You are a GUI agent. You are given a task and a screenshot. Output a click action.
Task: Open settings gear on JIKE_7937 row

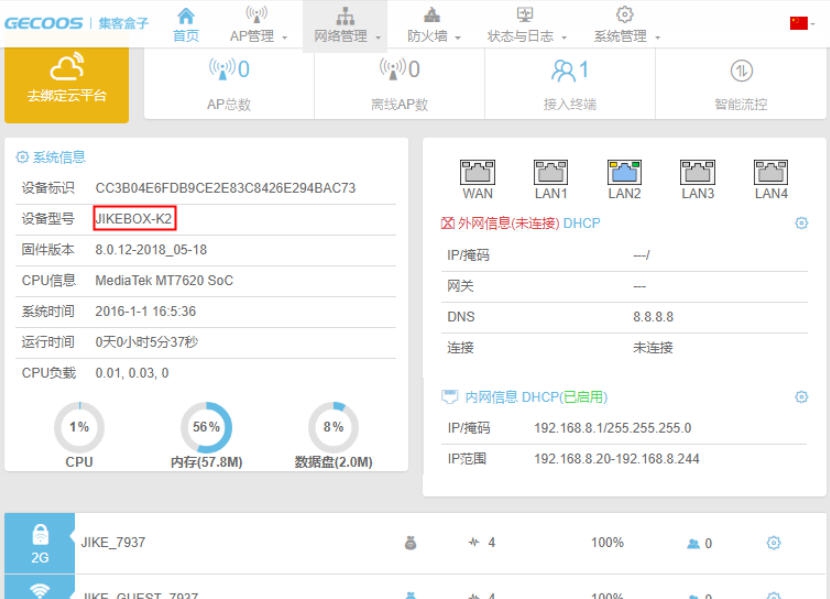(772, 542)
